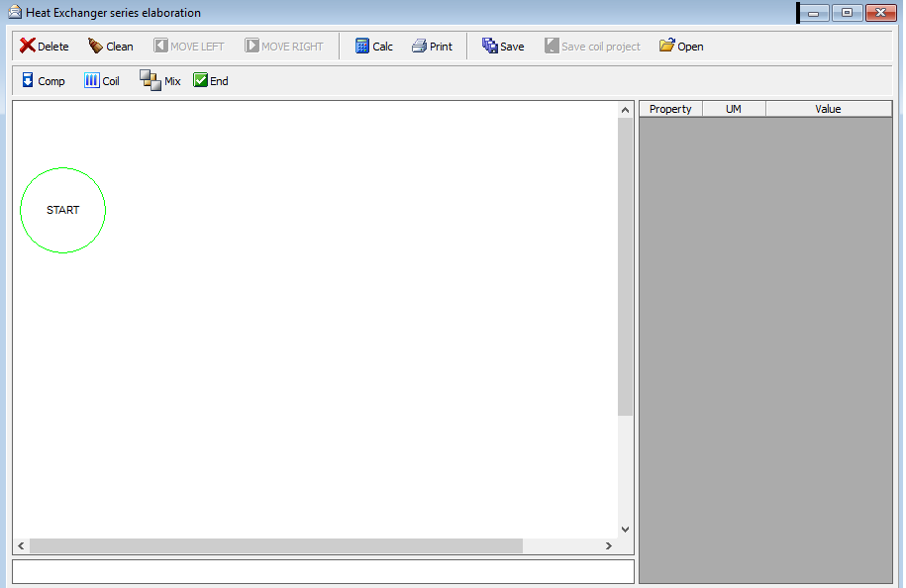This screenshot has width=906, height=588.
Task: Select the START circle node
Action: (63, 210)
